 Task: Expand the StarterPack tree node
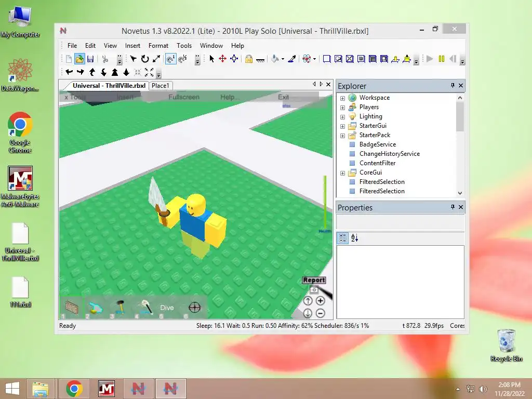[343, 136]
